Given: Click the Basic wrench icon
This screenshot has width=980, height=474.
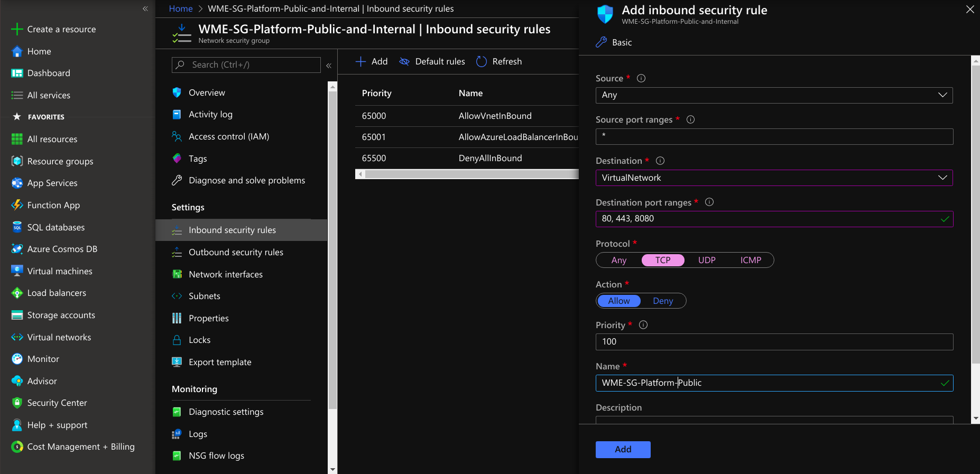Looking at the screenshot, I should click(601, 42).
